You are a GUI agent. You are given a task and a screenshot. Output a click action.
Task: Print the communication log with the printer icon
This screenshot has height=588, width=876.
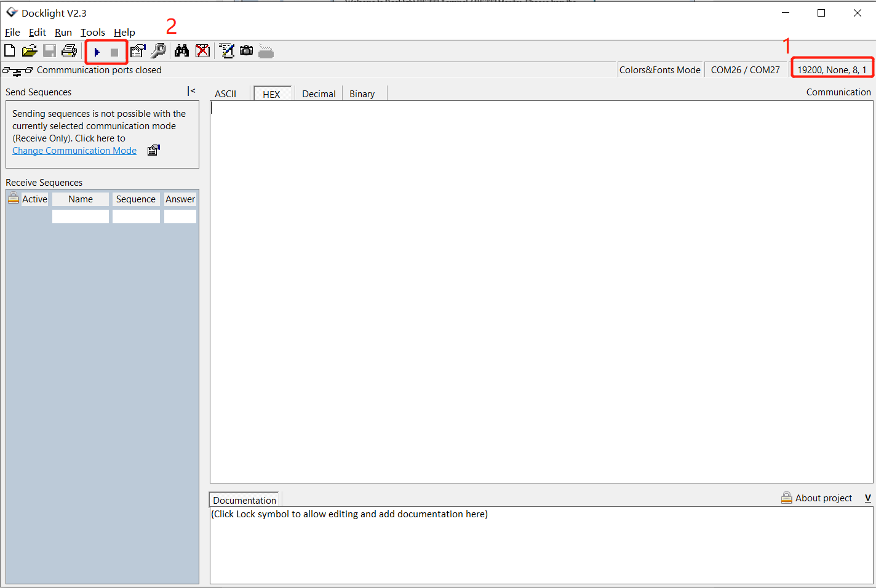pyautogui.click(x=69, y=51)
